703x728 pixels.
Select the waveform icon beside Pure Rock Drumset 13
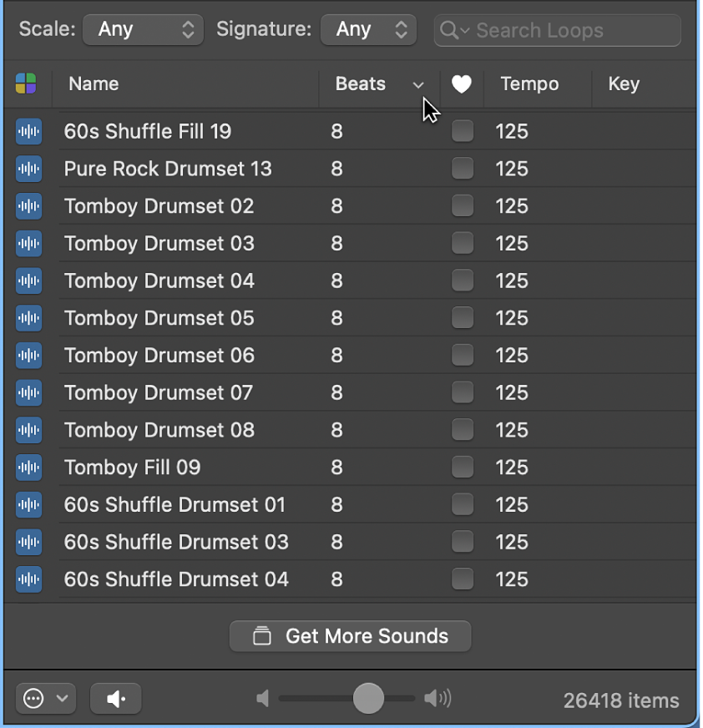click(28, 169)
